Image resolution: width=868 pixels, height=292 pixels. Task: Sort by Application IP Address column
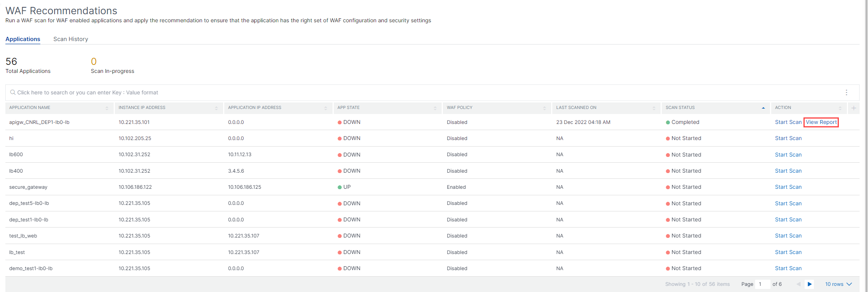click(326, 108)
